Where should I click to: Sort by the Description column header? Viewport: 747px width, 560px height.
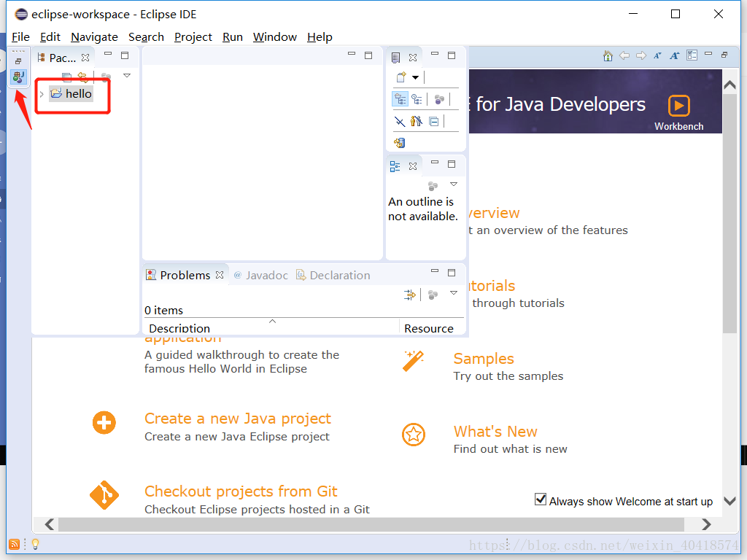coord(271,327)
